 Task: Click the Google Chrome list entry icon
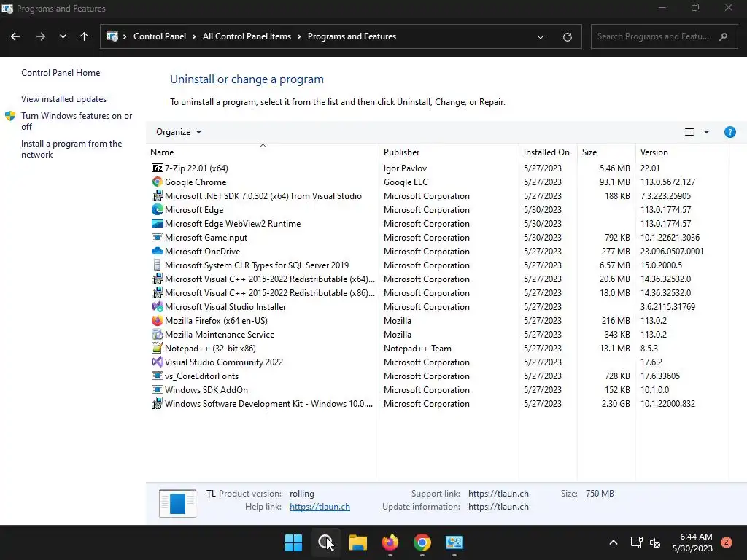(x=158, y=182)
